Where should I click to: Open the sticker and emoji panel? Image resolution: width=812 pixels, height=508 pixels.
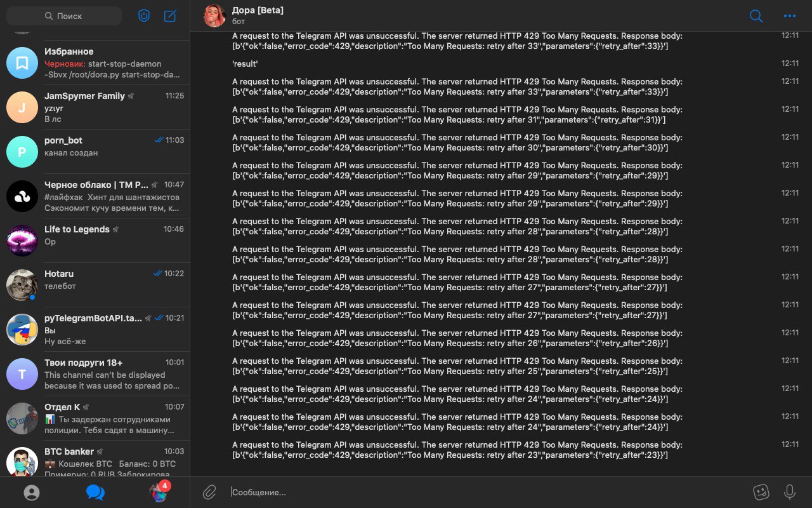pos(761,492)
